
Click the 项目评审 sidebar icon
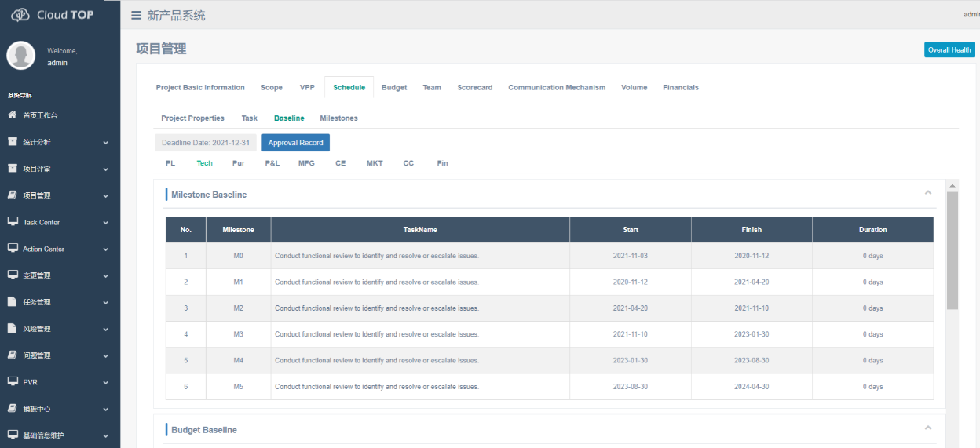[x=13, y=169]
